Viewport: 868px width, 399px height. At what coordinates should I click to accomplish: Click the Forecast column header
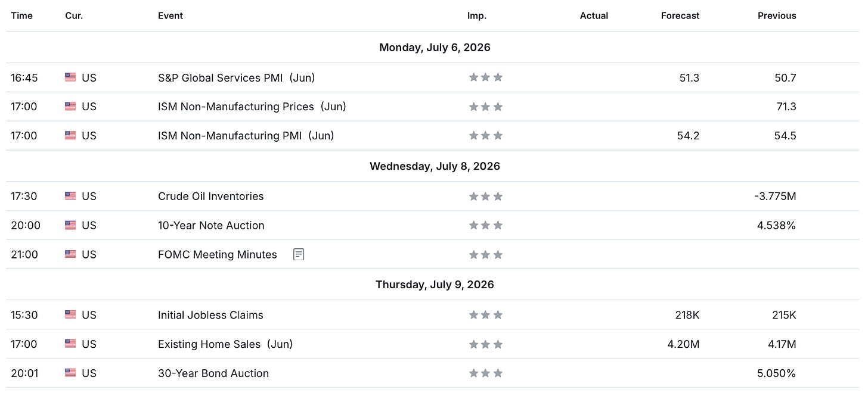pos(680,15)
